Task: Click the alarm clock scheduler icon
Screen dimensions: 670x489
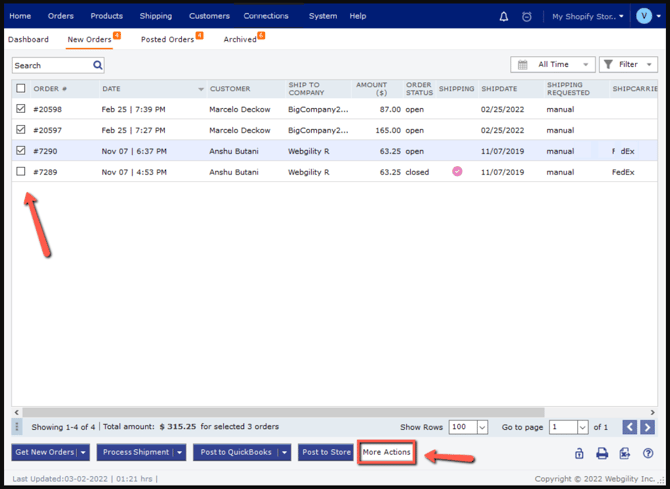Action: 527,16
